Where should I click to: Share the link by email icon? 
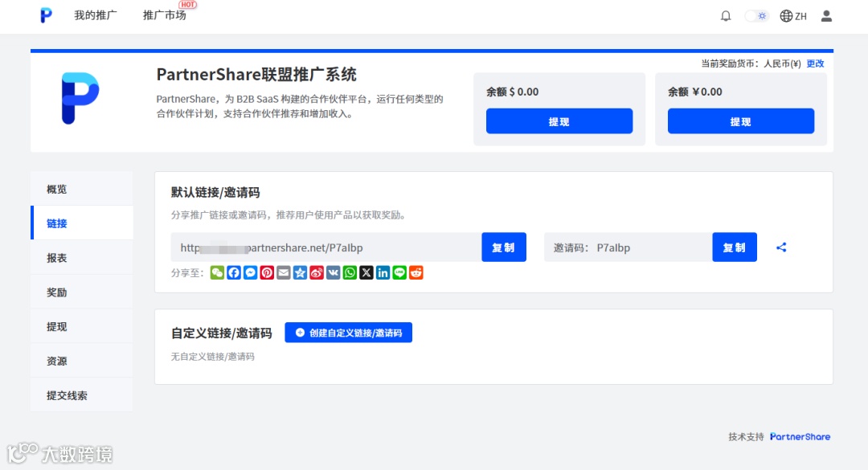pyautogui.click(x=284, y=272)
